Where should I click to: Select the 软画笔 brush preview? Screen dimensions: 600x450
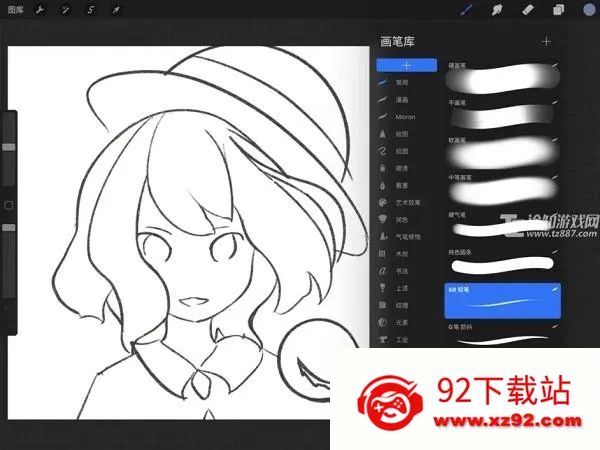coord(502,153)
